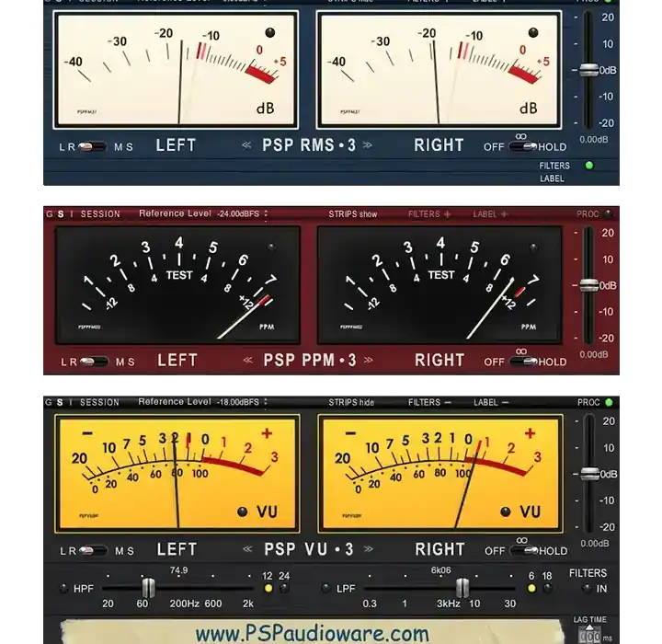Click the PSP RMS • 3 title
This screenshot has height=644, width=662.
click(309, 145)
